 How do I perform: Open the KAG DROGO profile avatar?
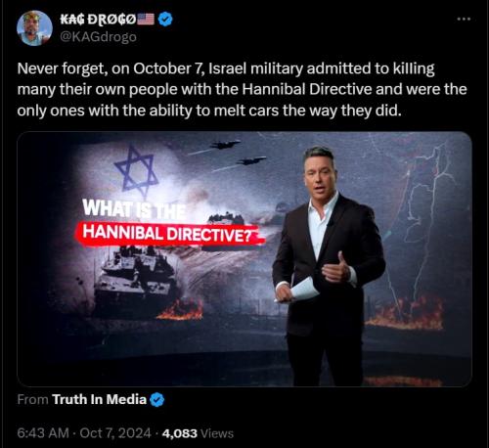tap(34, 28)
